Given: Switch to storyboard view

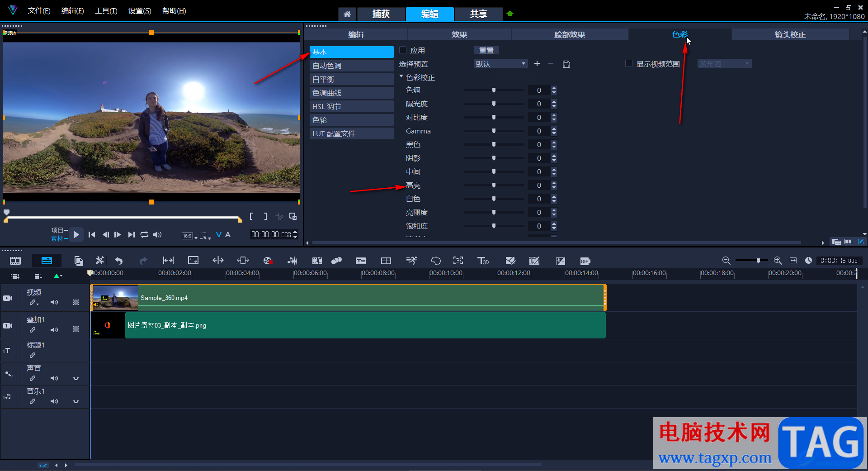Looking at the screenshot, I should point(15,261).
